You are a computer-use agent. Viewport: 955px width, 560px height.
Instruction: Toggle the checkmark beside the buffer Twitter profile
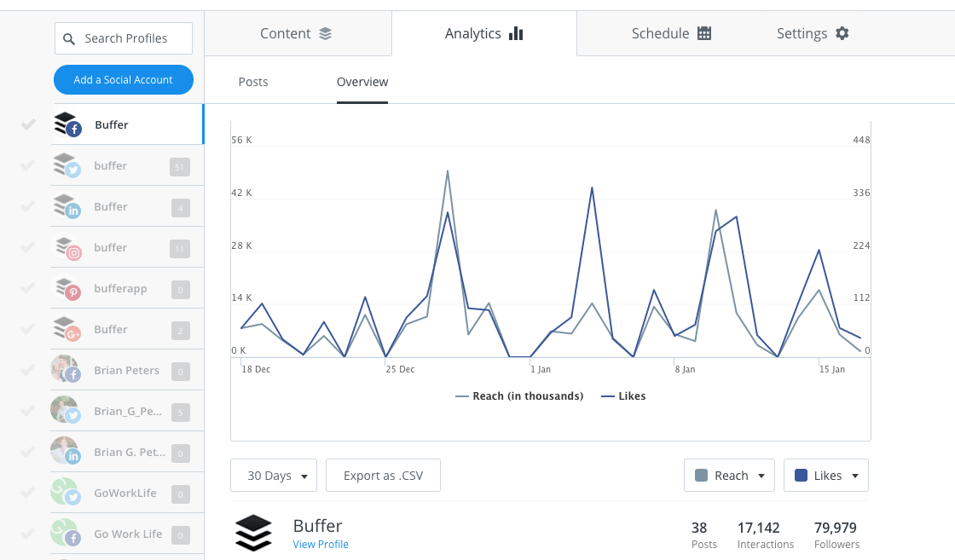(27, 165)
